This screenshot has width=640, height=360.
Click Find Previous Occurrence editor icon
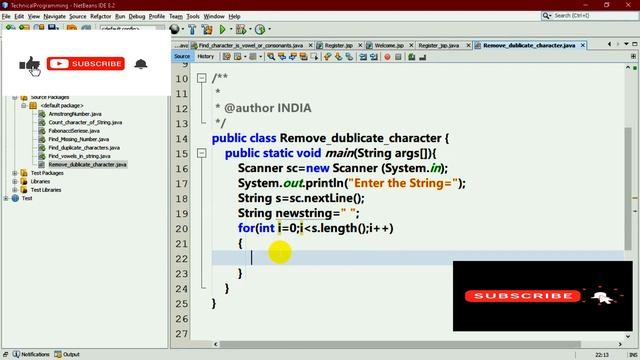coord(282,57)
